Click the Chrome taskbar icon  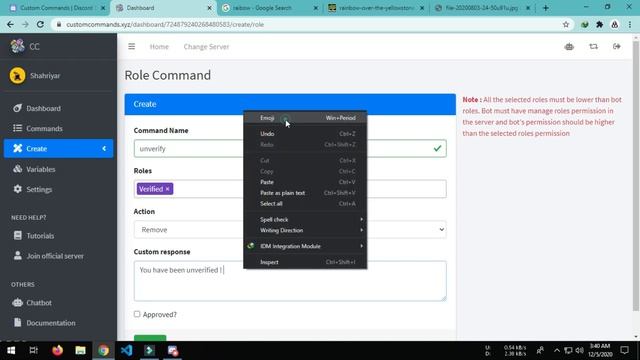coord(103,350)
